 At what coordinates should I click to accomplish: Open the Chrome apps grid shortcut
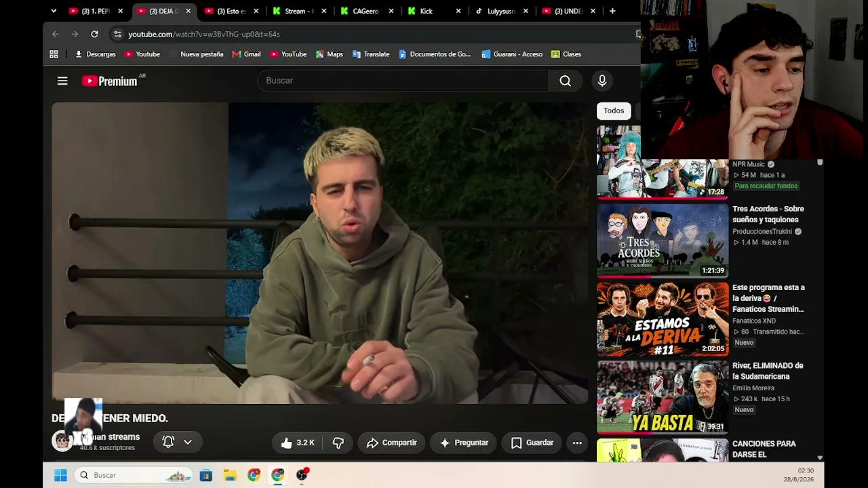(54, 54)
